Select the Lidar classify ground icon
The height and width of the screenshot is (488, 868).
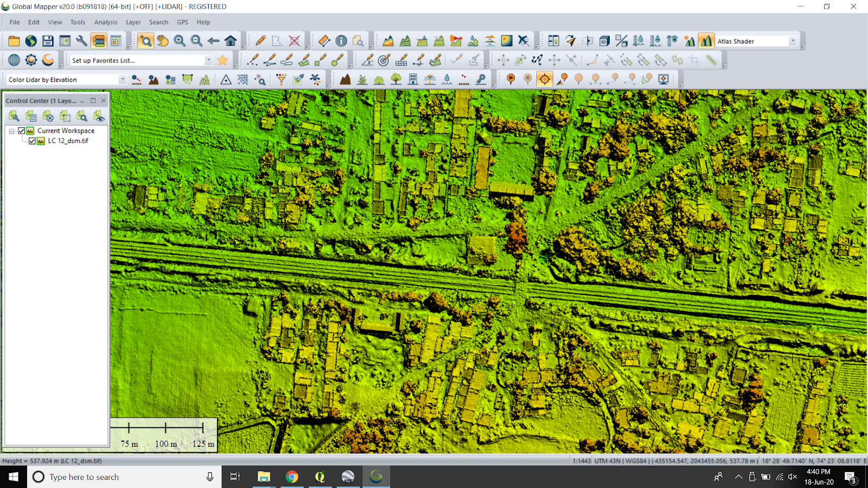point(345,80)
